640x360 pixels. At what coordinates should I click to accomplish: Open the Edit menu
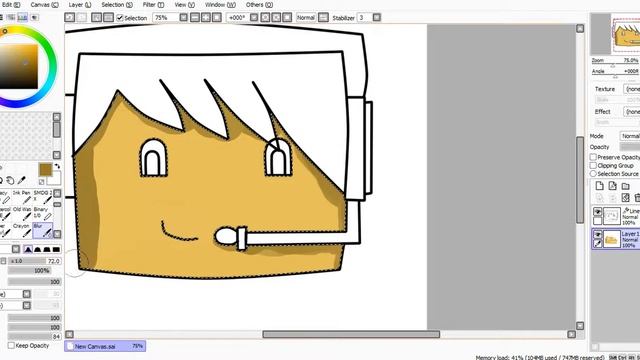coord(11,5)
